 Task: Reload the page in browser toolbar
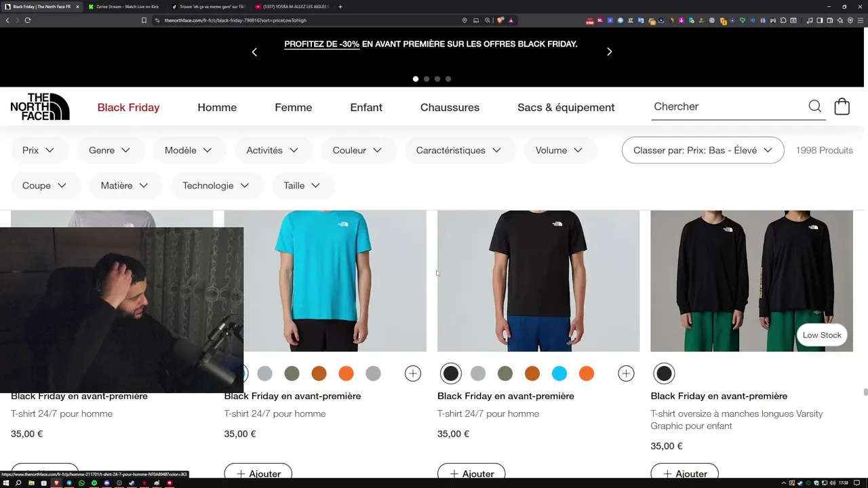[x=28, y=20]
